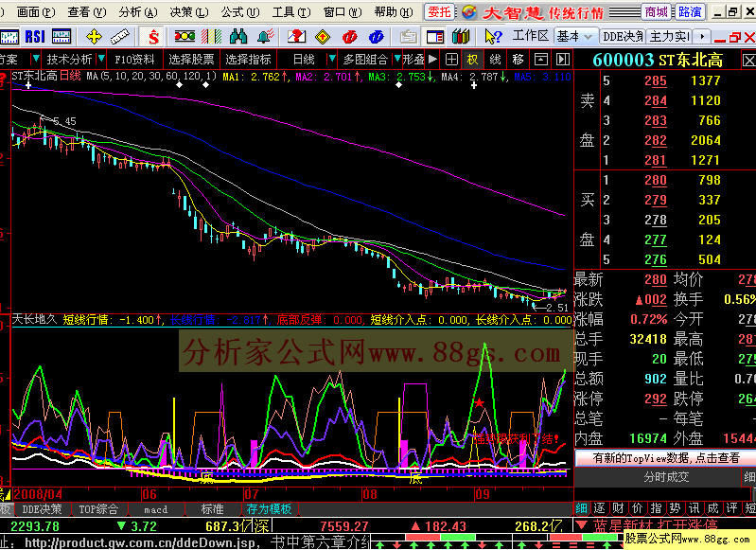Expand the 方案 dropdown arrow
The width and height of the screenshot is (756, 550).
[x=35, y=60]
